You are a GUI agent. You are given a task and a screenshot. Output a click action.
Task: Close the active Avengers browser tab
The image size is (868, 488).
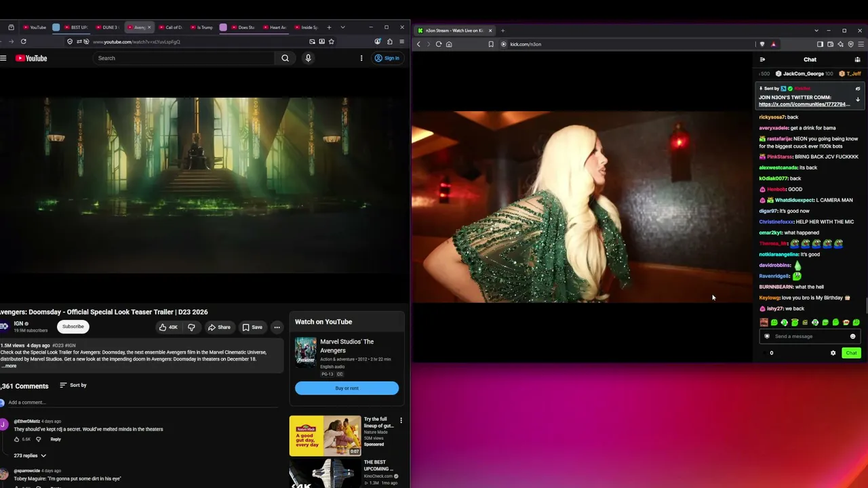[149, 27]
